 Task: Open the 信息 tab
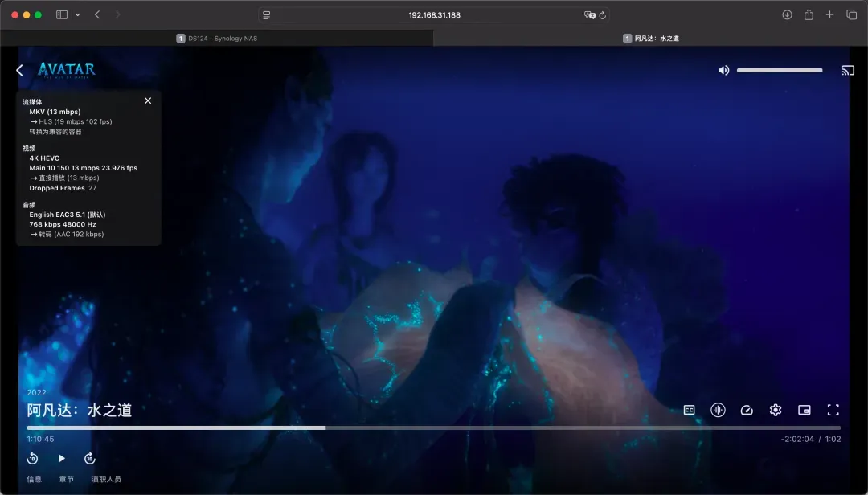pyautogui.click(x=35, y=479)
